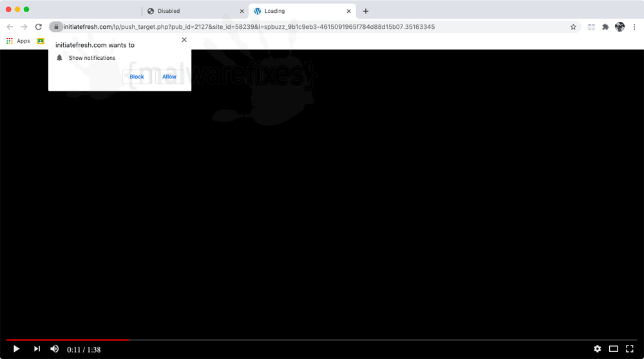Image resolution: width=644 pixels, height=359 pixels.
Task: Go forward to next page
Action: click(24, 27)
